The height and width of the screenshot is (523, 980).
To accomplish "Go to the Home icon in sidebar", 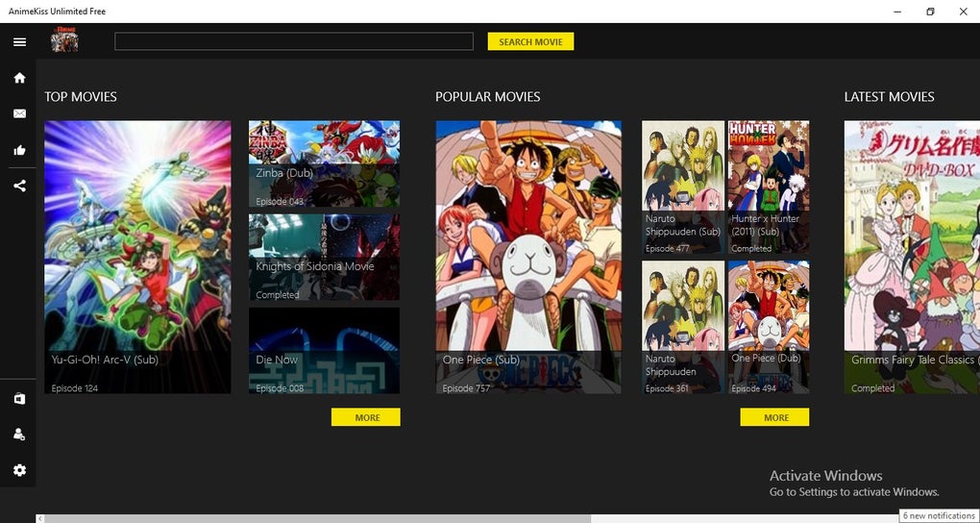I will pyautogui.click(x=19, y=78).
